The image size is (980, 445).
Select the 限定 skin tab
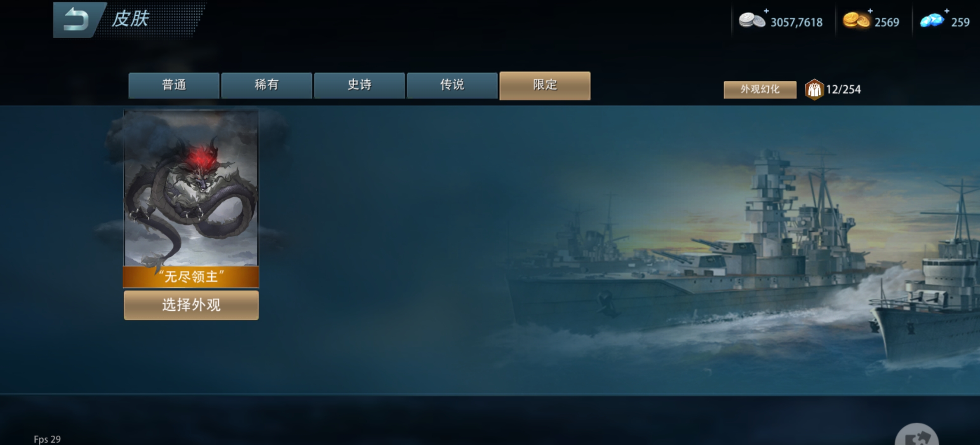(545, 85)
